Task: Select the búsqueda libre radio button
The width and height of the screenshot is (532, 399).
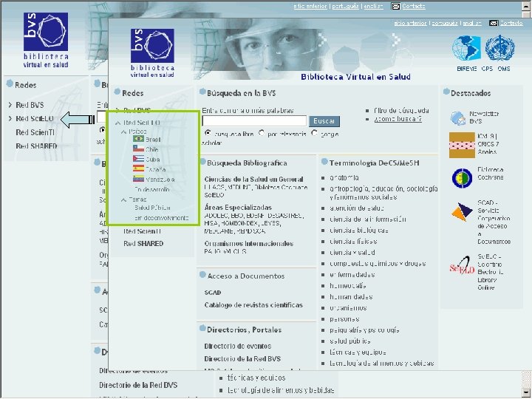Action: tap(208, 133)
